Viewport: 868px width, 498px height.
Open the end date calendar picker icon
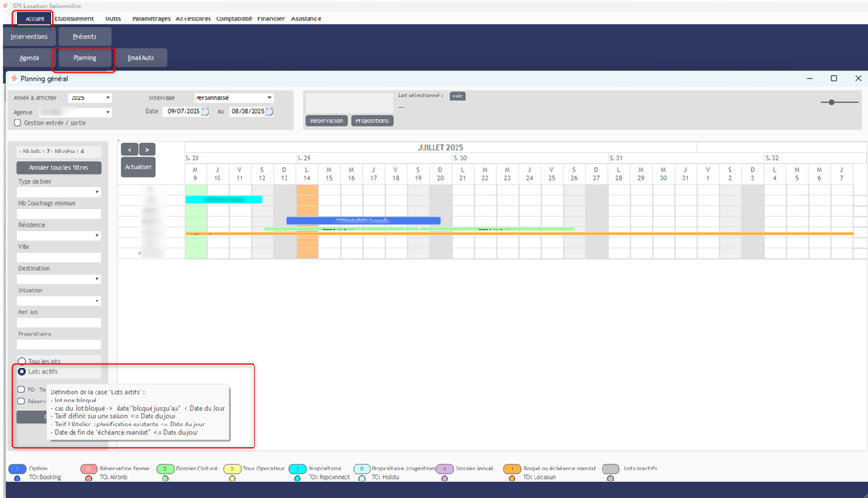pyautogui.click(x=271, y=112)
